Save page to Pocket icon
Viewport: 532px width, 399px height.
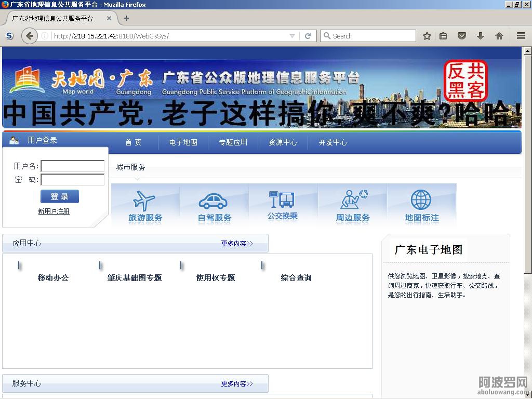pyautogui.click(x=461, y=36)
